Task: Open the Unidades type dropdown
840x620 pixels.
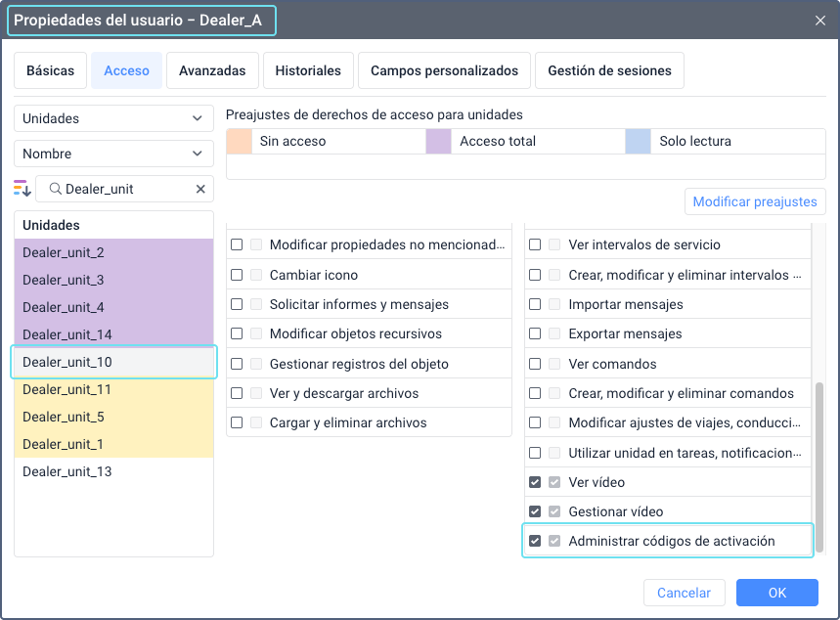Action: (113, 117)
